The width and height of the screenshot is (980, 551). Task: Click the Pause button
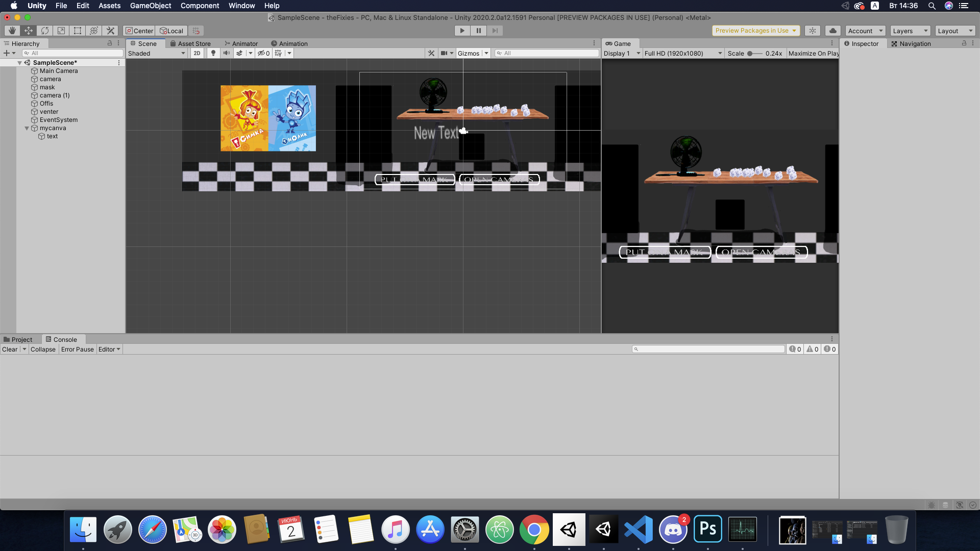point(478,31)
